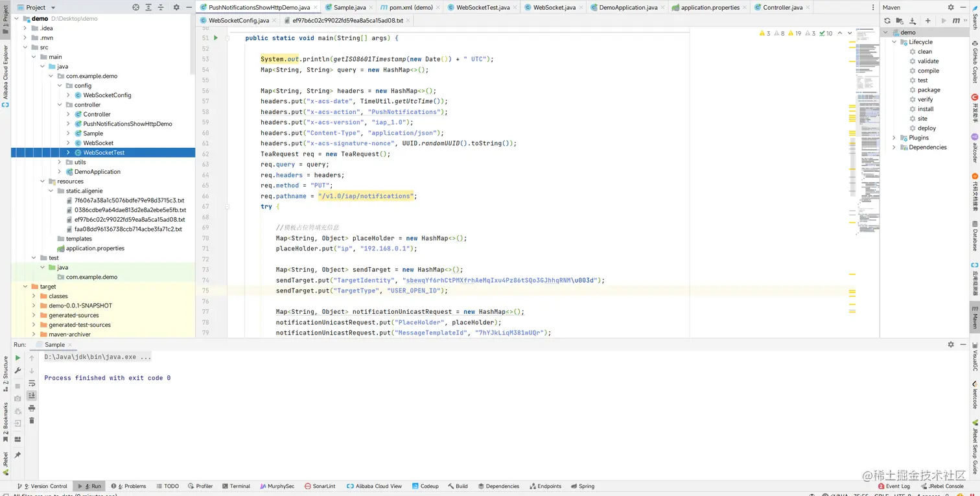Expand the utils package
The height and width of the screenshot is (496, 980).
(x=60, y=162)
